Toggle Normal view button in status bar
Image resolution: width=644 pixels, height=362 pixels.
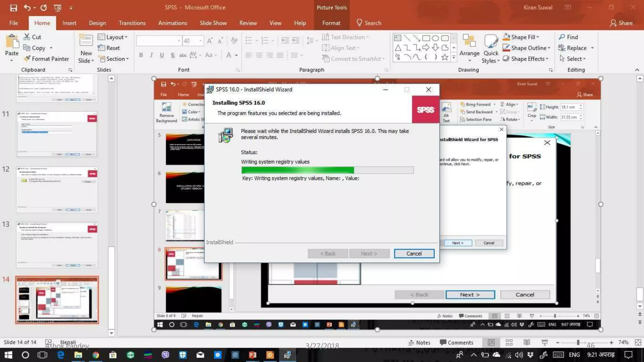pyautogui.click(x=491, y=343)
